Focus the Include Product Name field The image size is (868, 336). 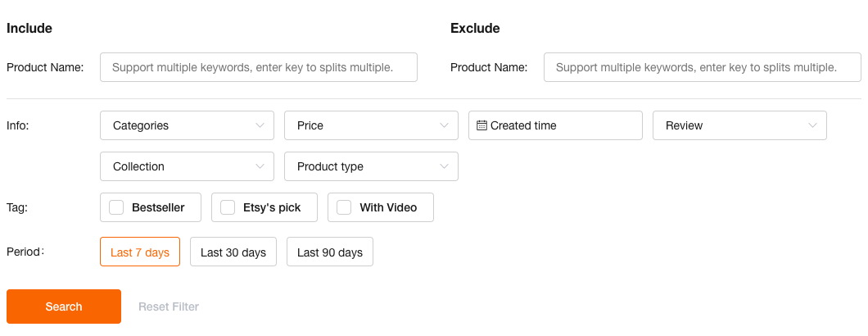258,67
